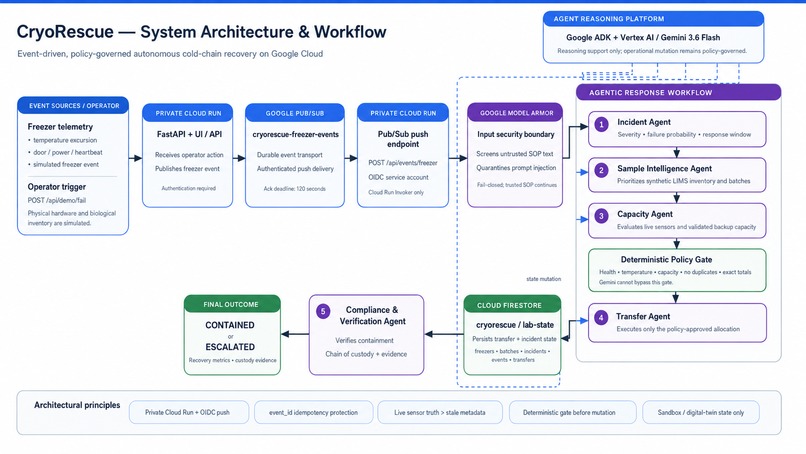Click 'Recovery metrics • custody evidence' text
The image size is (806, 454).
232,360
